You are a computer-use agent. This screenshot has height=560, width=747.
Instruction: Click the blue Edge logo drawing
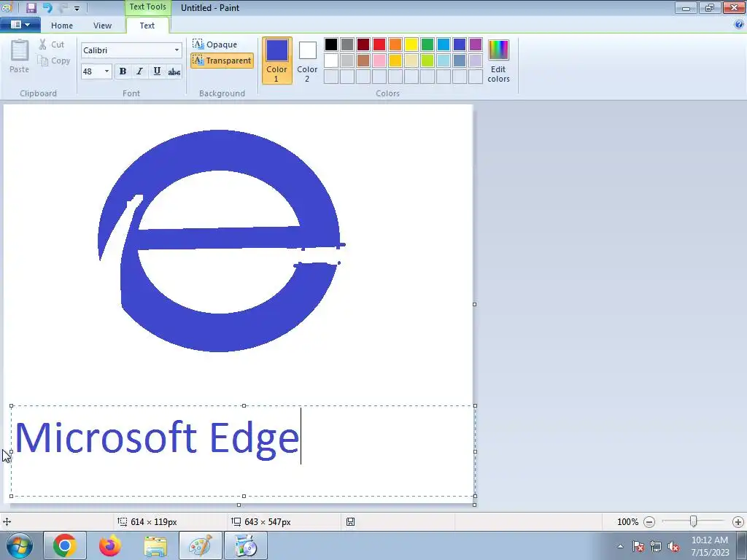coord(221,241)
